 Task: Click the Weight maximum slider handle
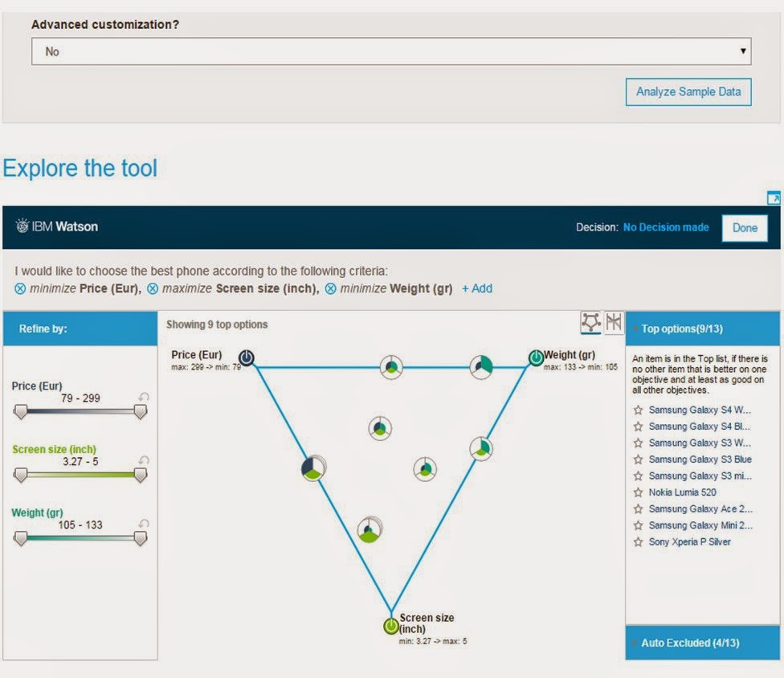141,538
